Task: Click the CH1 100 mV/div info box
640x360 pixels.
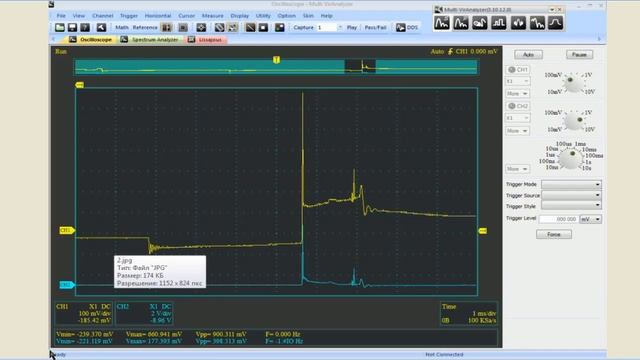Action: 84,313
